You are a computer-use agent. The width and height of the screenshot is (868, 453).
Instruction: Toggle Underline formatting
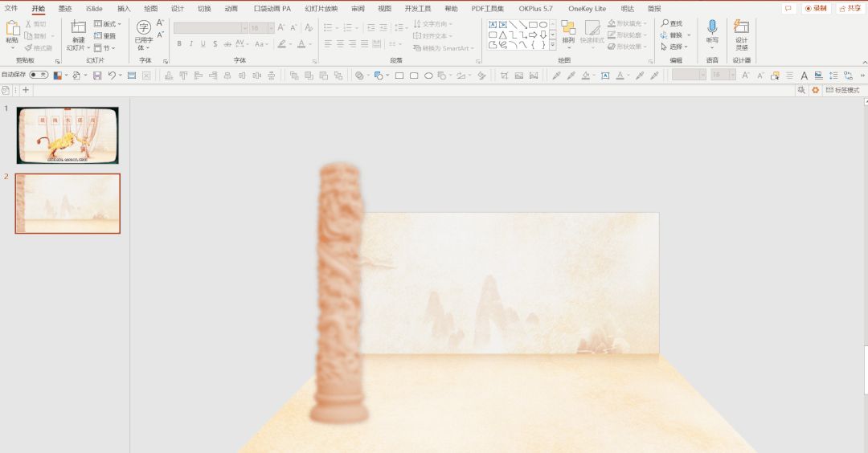pos(203,43)
